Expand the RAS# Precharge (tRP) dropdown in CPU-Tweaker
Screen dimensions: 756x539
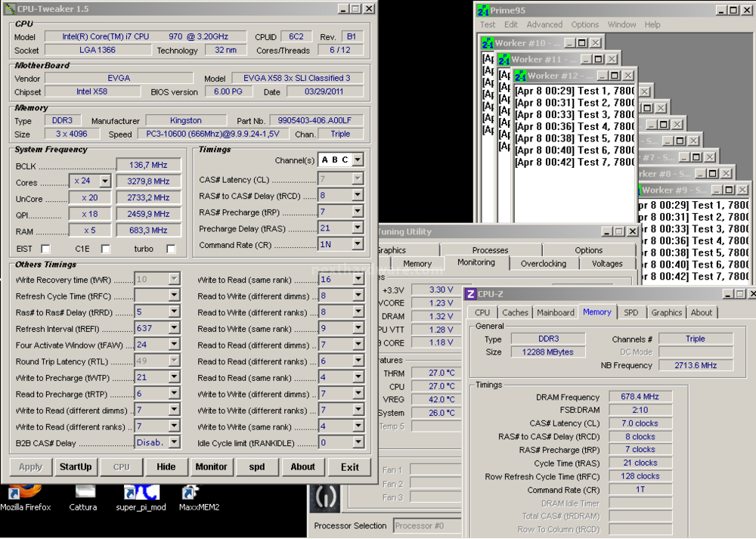coord(358,212)
